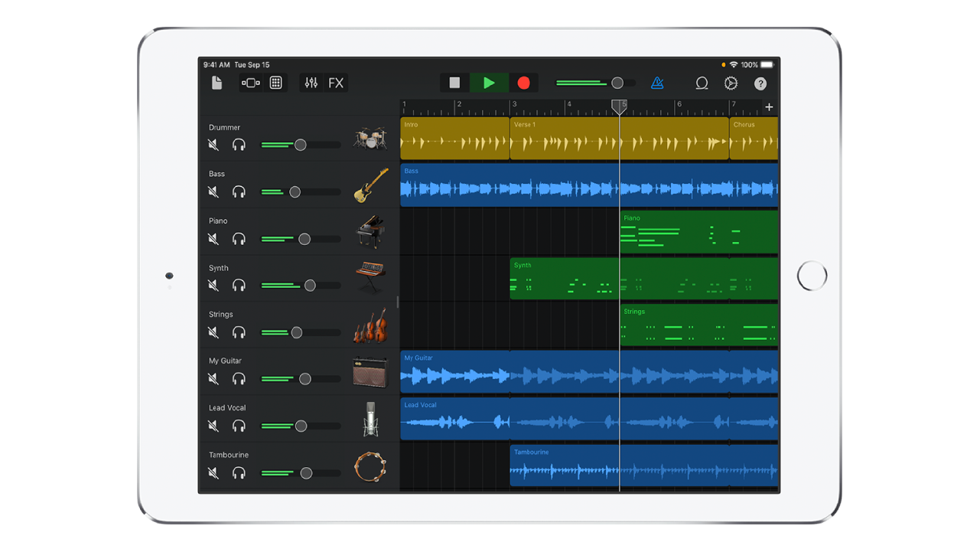
Task: Click the playhead marker on ruler
Action: pyautogui.click(x=620, y=107)
